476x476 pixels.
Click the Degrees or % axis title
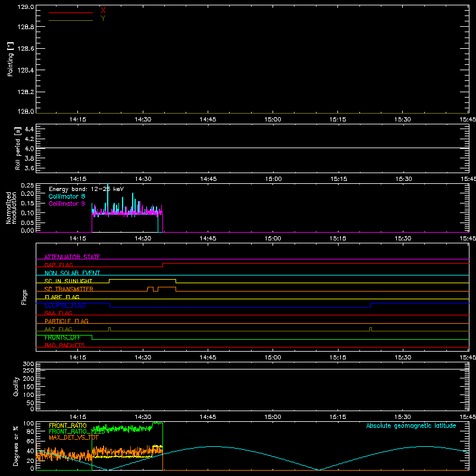click(x=15, y=446)
